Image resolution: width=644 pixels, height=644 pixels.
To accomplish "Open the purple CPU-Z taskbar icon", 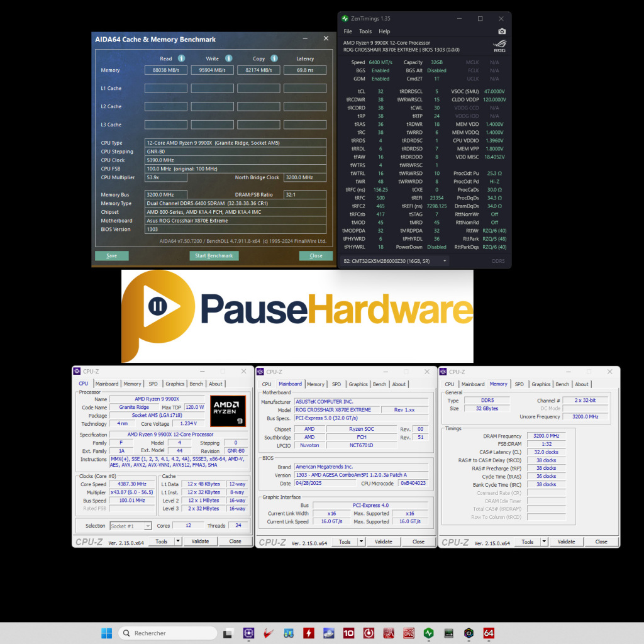I will pyautogui.click(x=248, y=633).
